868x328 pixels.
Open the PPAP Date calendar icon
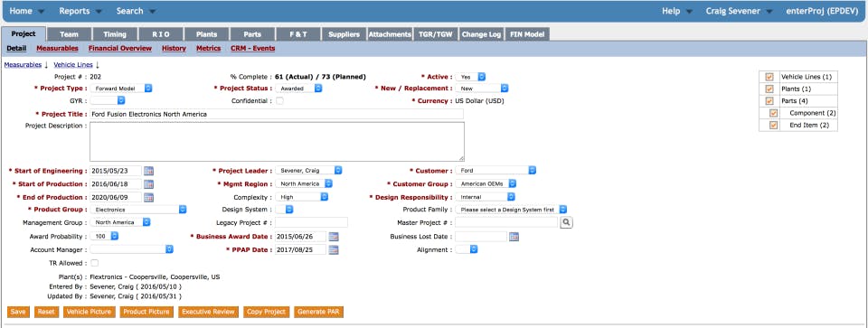[x=334, y=250]
